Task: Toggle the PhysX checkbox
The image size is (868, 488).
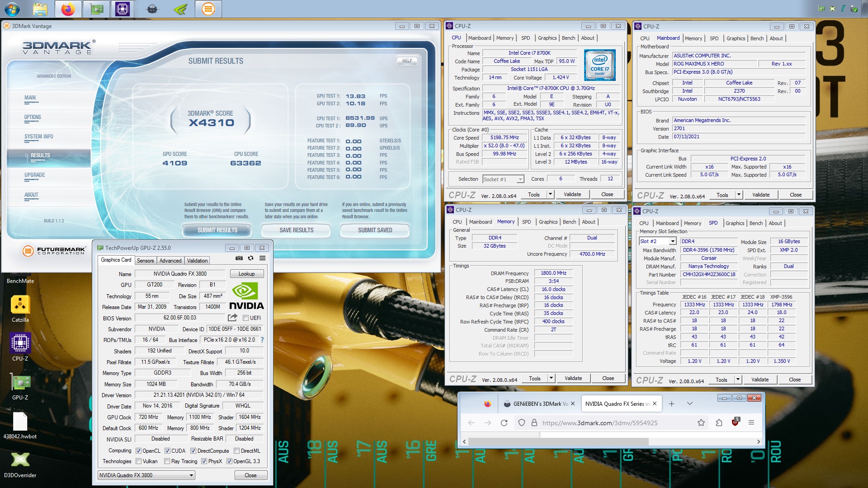Action: (x=204, y=461)
